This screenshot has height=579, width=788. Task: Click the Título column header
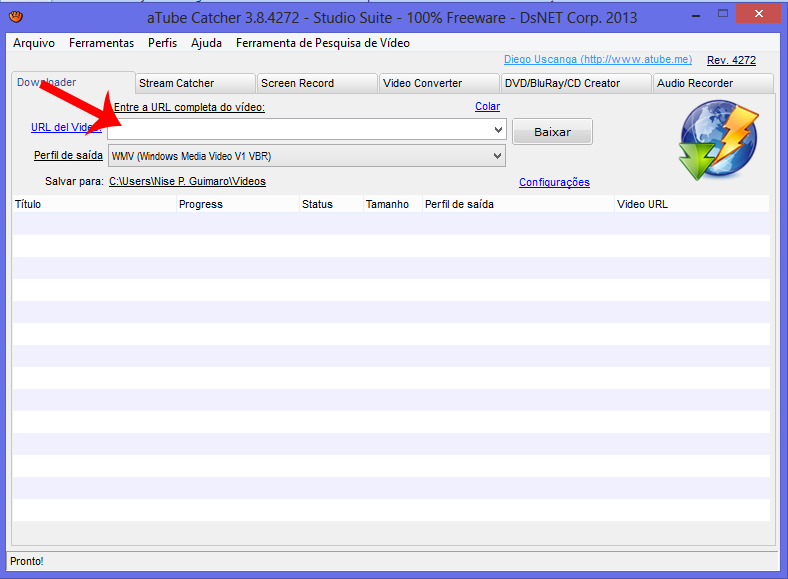coord(94,204)
